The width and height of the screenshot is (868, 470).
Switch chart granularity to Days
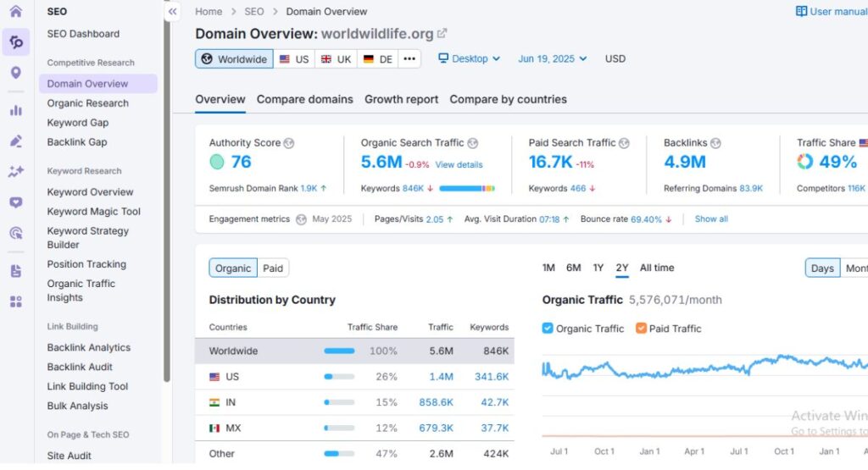822,268
